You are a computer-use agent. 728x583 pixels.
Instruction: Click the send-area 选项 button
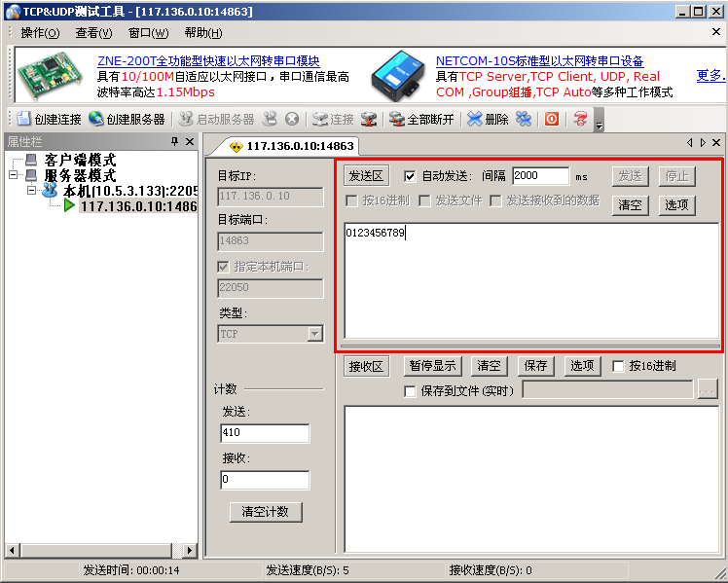[x=677, y=204]
